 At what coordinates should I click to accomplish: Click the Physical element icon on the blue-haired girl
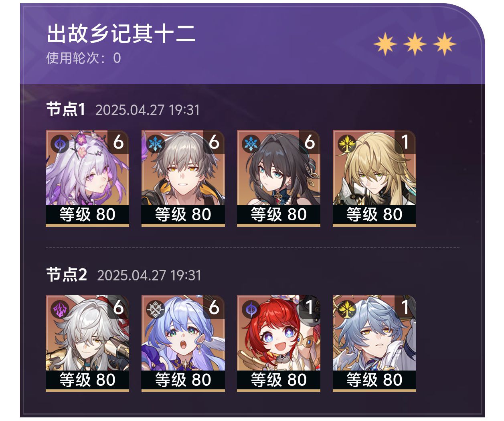(156, 310)
